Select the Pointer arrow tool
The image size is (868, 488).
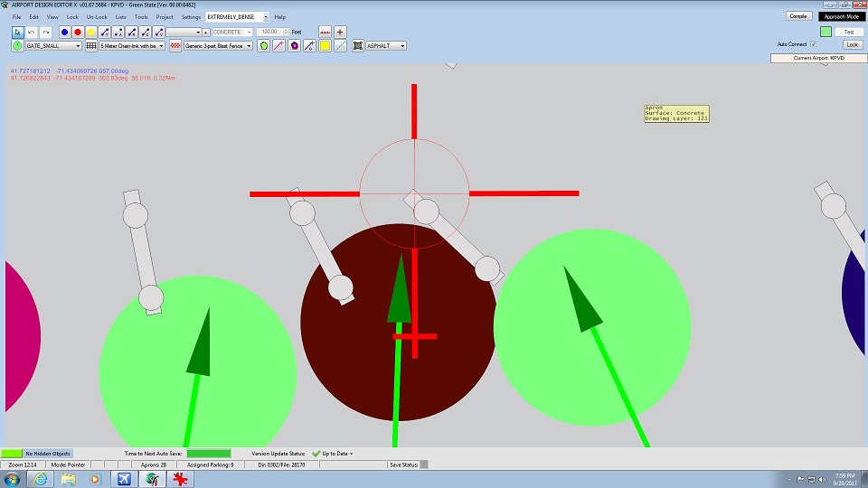(17, 32)
